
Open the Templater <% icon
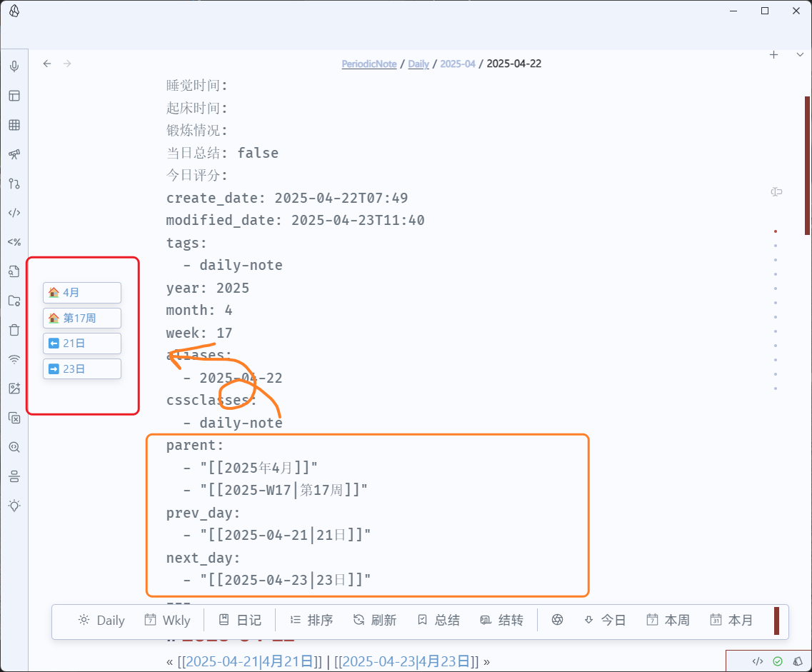click(x=14, y=242)
